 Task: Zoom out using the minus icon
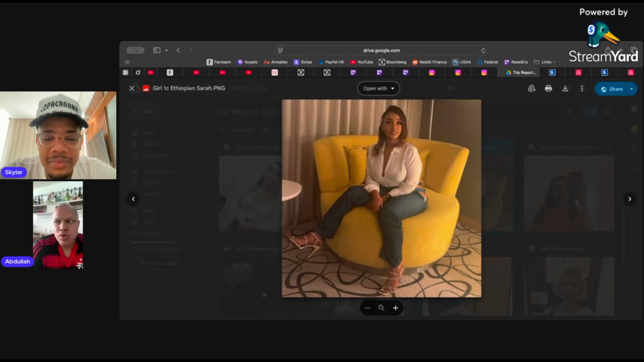[x=368, y=308]
